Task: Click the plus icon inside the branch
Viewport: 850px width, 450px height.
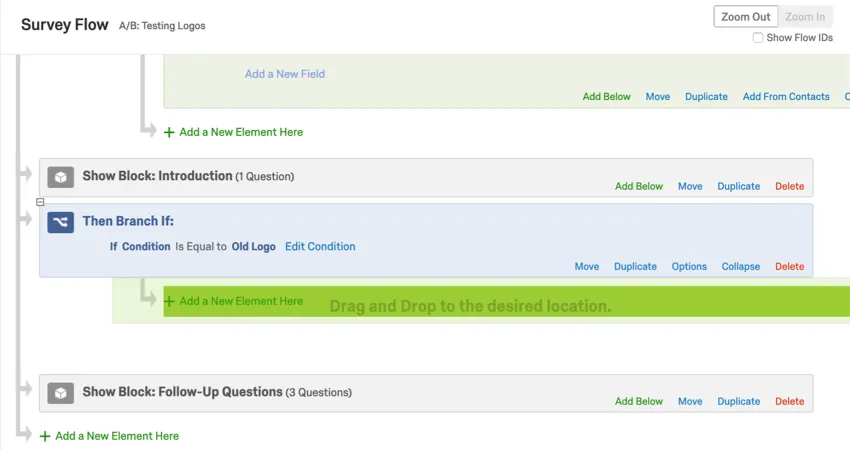Action: (169, 301)
